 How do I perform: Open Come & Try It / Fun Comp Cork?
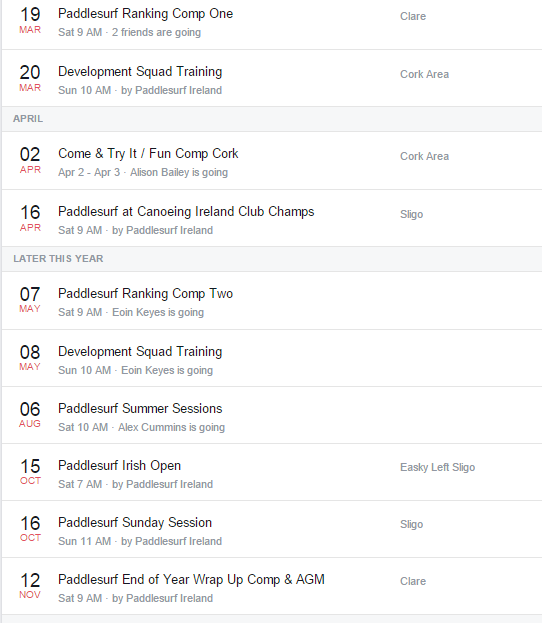[x=148, y=153]
